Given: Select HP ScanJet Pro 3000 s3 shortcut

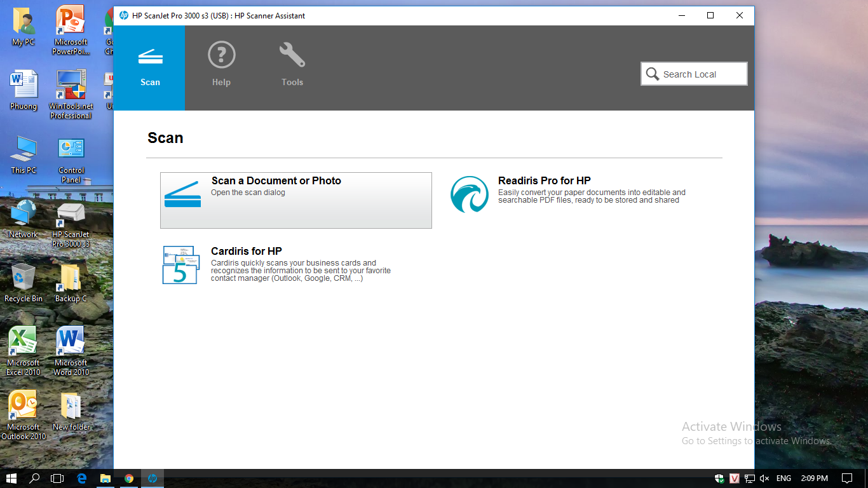Looking at the screenshot, I should click(x=71, y=224).
